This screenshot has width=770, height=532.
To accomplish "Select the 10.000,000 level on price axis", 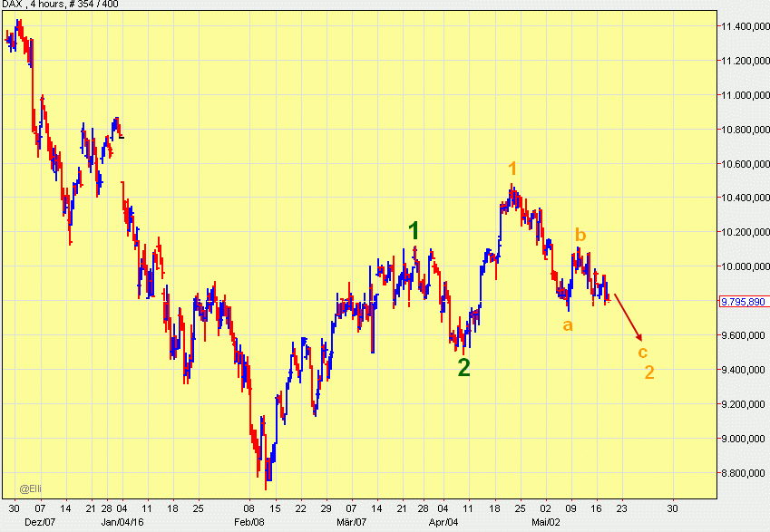I will [744, 266].
